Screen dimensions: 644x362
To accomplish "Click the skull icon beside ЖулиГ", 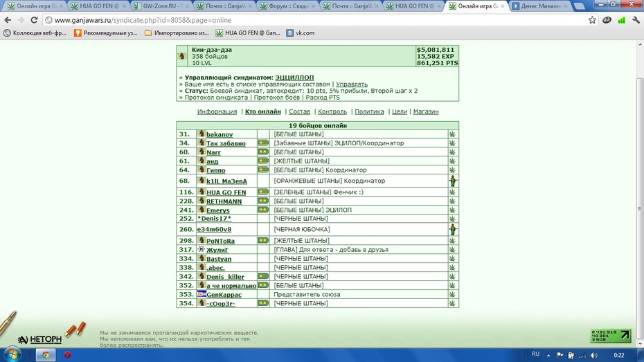I will [202, 249].
